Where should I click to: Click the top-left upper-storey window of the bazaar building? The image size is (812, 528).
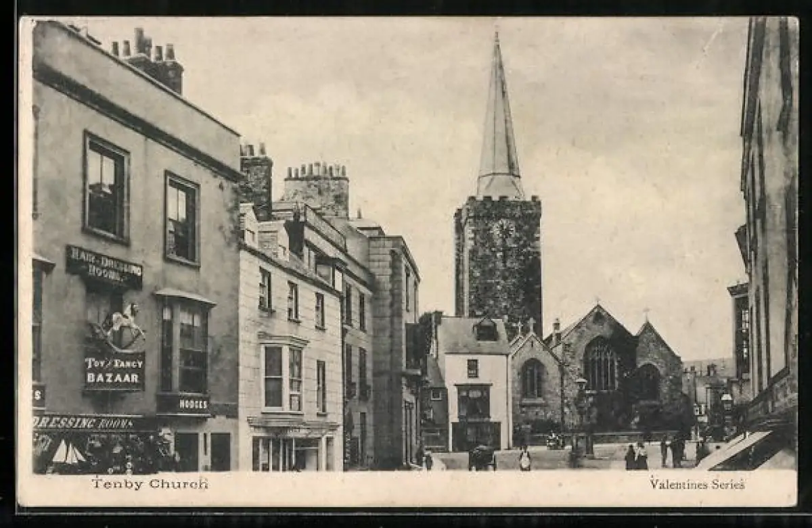point(106,189)
